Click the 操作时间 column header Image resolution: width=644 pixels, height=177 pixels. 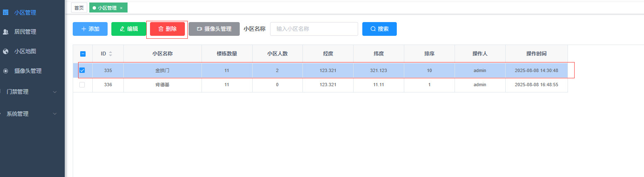coord(536,54)
